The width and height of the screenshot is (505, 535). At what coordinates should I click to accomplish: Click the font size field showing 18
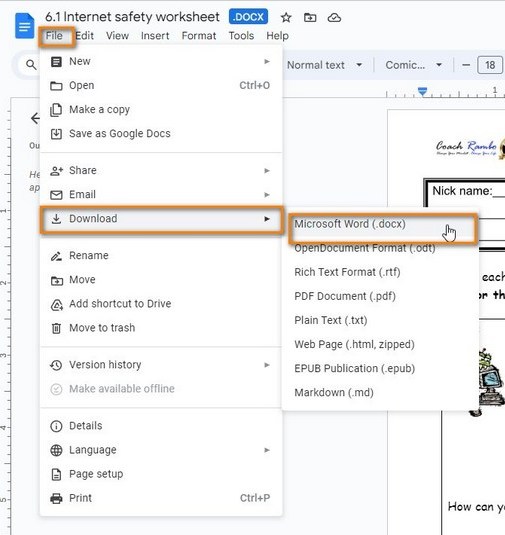(x=490, y=65)
